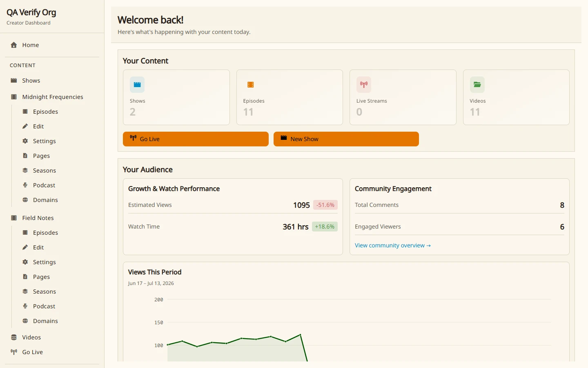
Task: Click Seasons layers icon under Field Notes
Action: pos(25,292)
